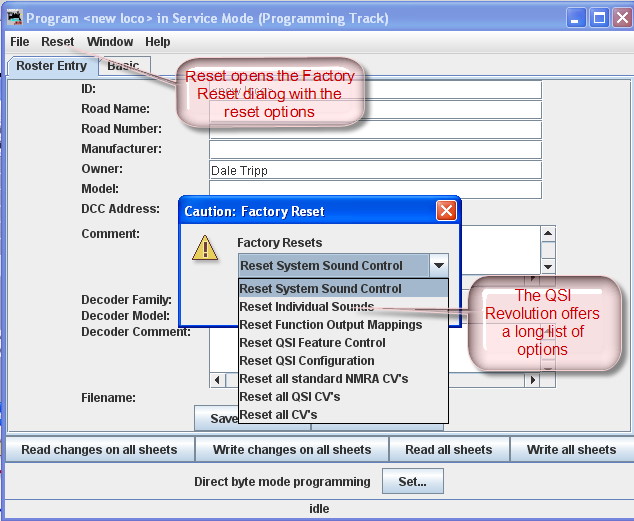The height and width of the screenshot is (521, 634).
Task: Select Reset QSI Feature Control
Action: (x=312, y=343)
